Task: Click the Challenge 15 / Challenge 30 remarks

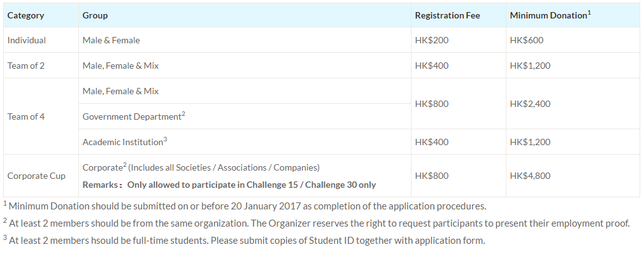Action: [x=229, y=185]
